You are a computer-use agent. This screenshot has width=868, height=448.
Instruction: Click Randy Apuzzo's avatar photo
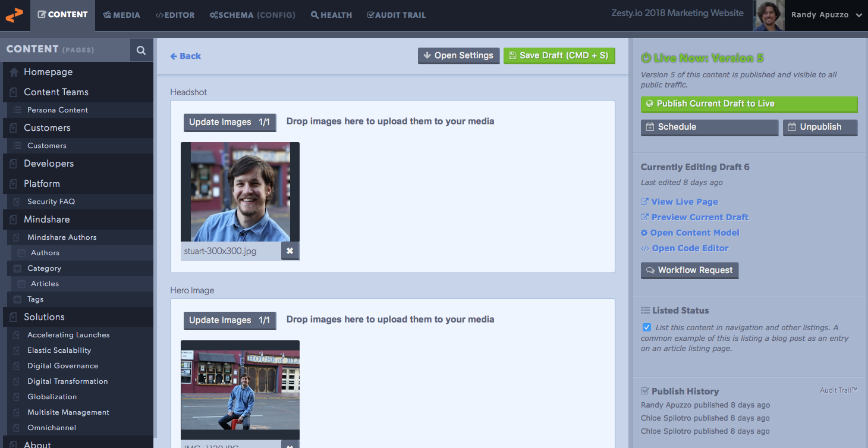(769, 15)
